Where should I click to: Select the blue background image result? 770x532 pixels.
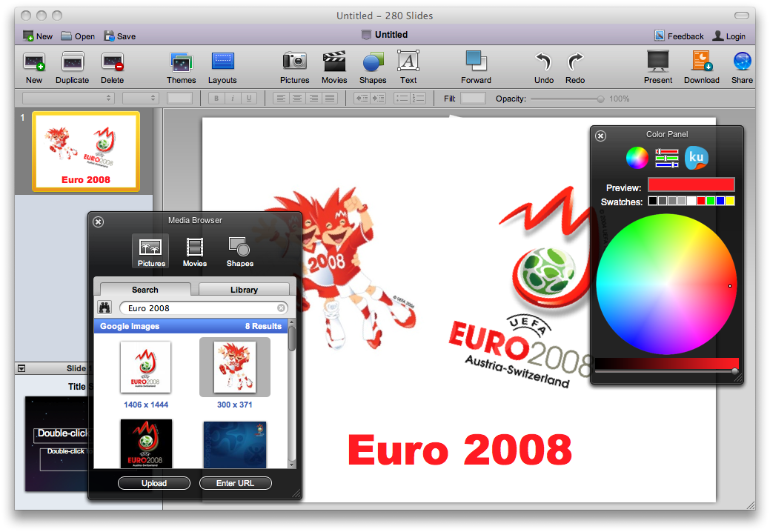click(x=235, y=444)
